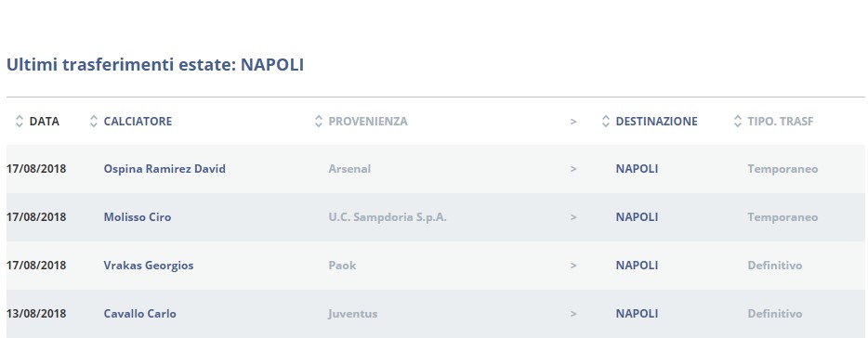
Task: Click the CALCIATORE column header label
Action: click(138, 121)
